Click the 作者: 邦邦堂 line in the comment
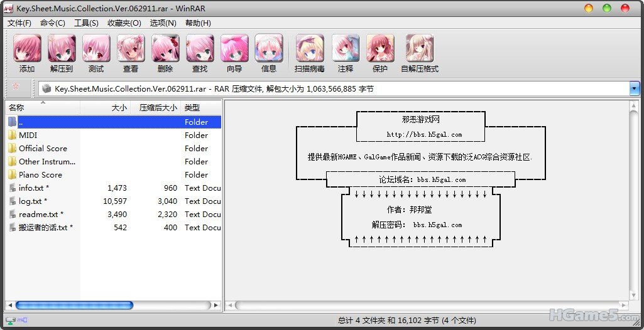This screenshot has height=330, width=644. 410,210
